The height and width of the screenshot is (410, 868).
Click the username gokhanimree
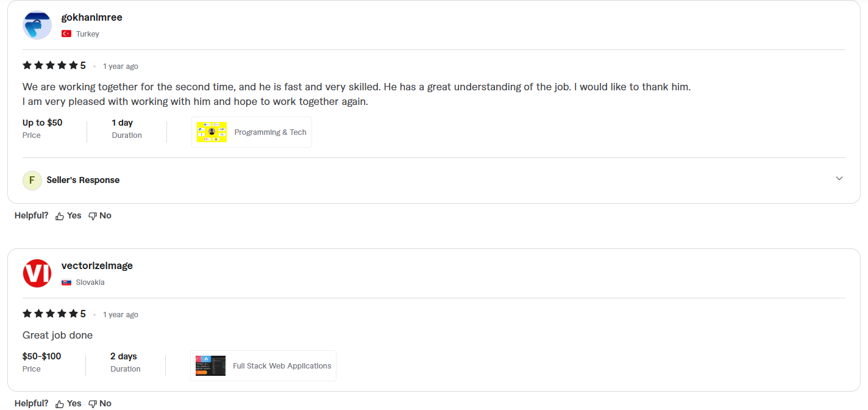(91, 17)
